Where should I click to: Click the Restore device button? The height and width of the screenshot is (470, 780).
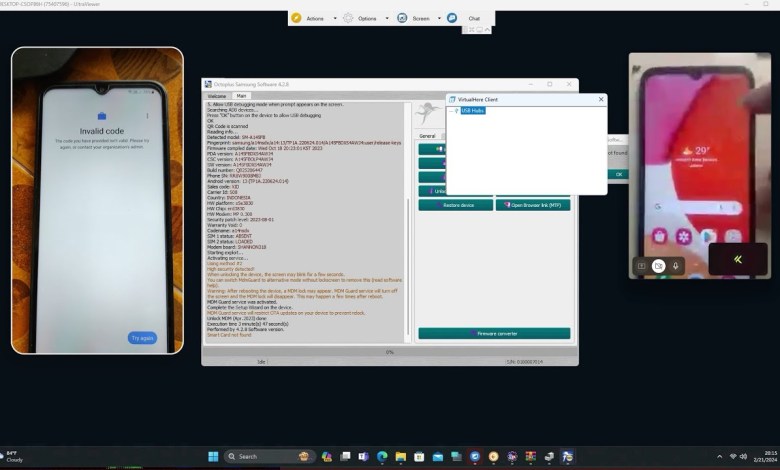(456, 205)
